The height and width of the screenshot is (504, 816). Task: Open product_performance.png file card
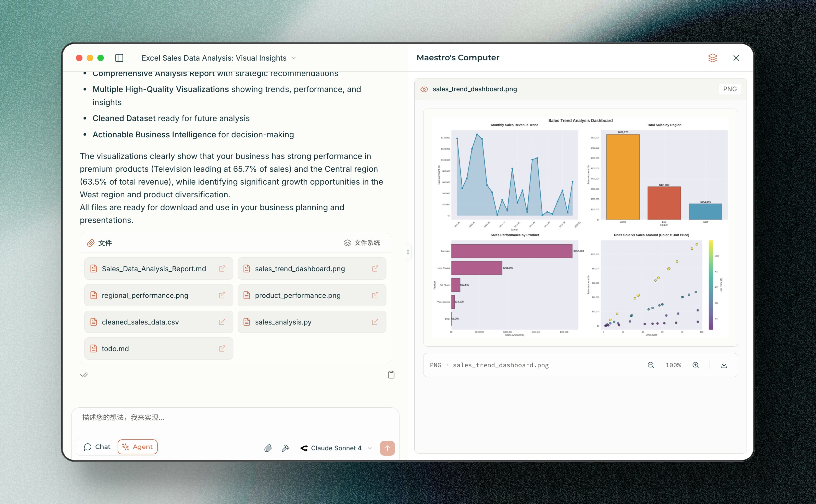pos(312,295)
